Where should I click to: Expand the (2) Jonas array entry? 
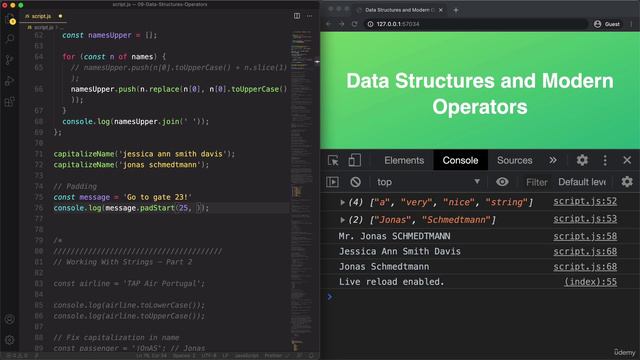pos(342,220)
